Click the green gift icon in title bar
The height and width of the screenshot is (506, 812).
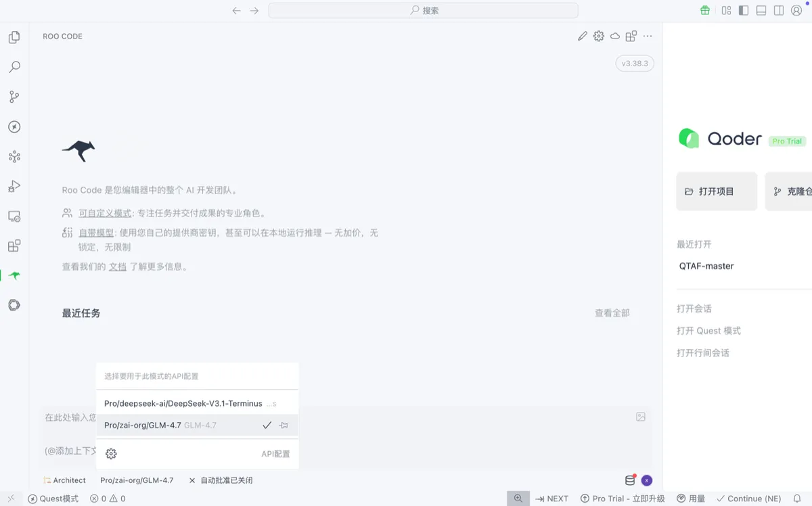(705, 10)
